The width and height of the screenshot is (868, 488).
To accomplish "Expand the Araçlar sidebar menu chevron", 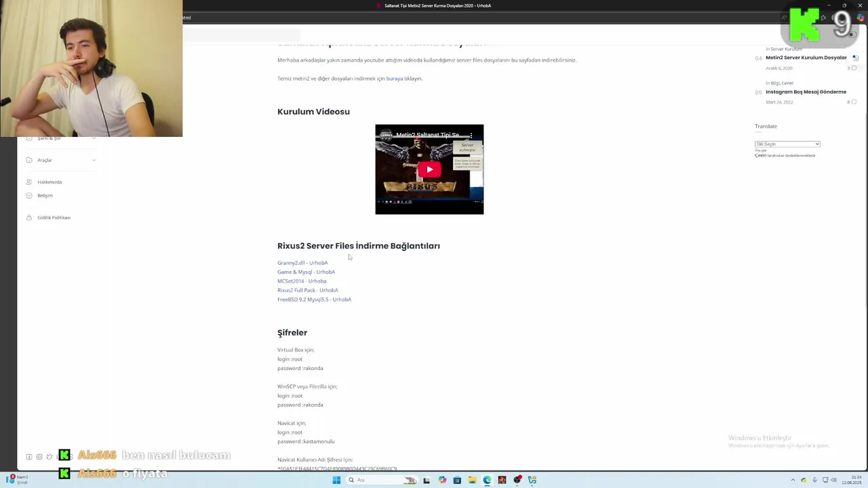I will pyautogui.click(x=94, y=160).
